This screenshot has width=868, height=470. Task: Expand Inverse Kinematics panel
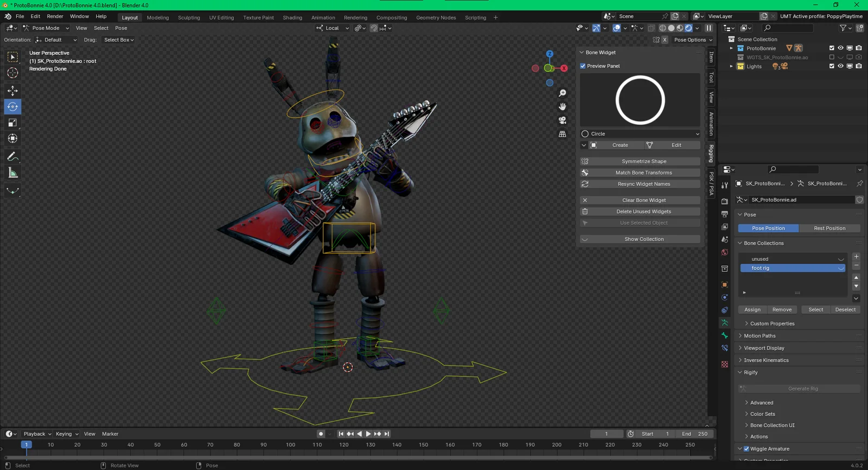(766, 360)
